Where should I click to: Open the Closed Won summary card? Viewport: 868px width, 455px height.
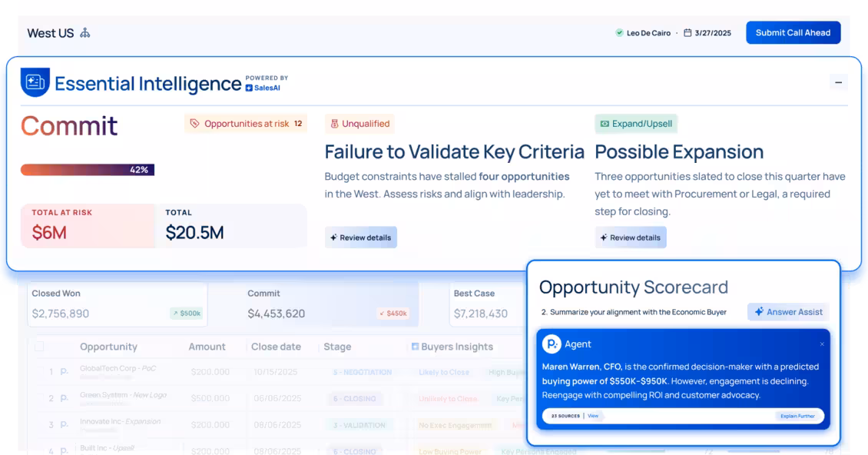pyautogui.click(x=118, y=304)
